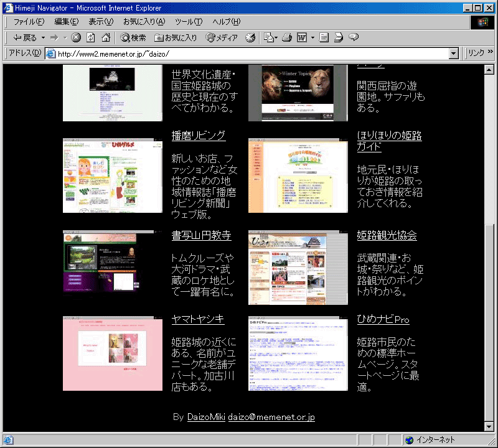
Task: Open the Back button history dropdown arrow
Action: 43,38
